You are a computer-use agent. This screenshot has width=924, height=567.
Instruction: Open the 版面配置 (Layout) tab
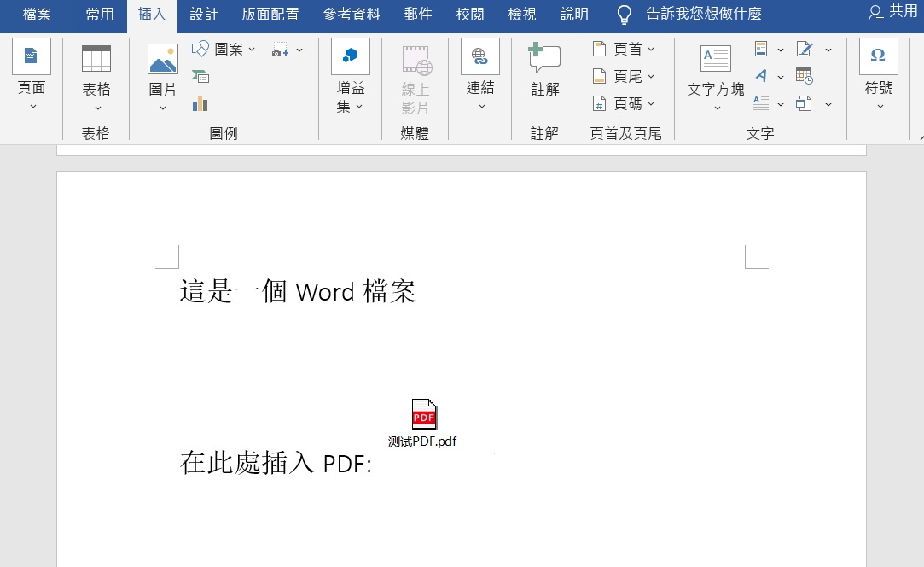tap(270, 15)
